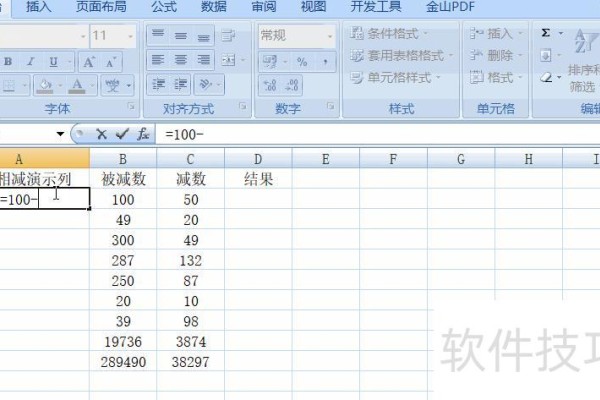600x400 pixels.
Task: Open the 开发工具 ribbon tab
Action: tap(376, 7)
